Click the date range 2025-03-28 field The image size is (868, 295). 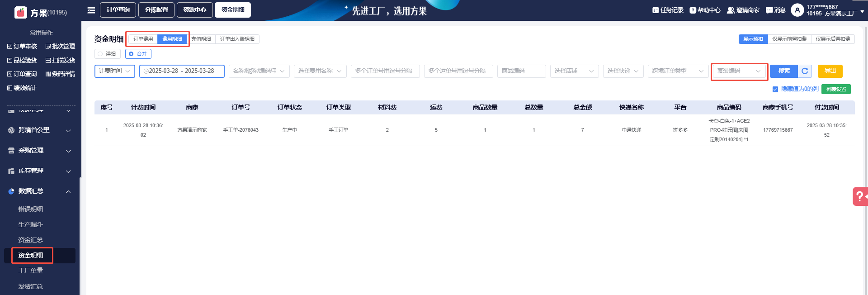(x=182, y=71)
